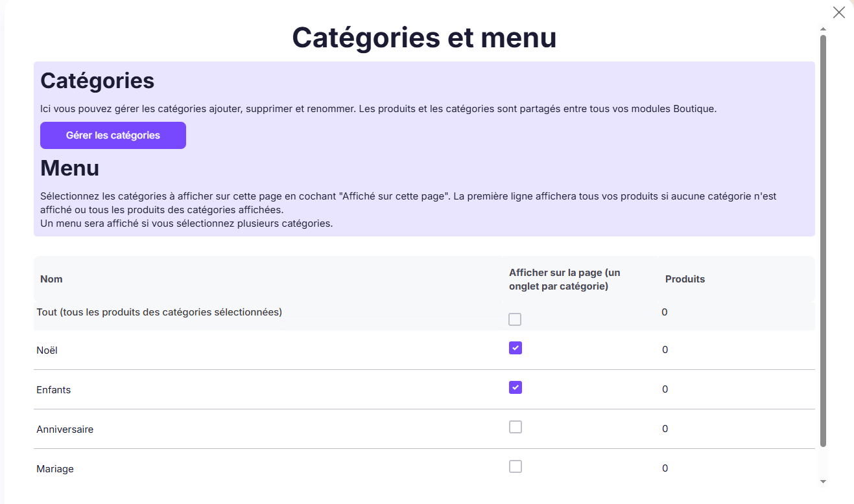Uncheck the Noël category checkbox

515,348
